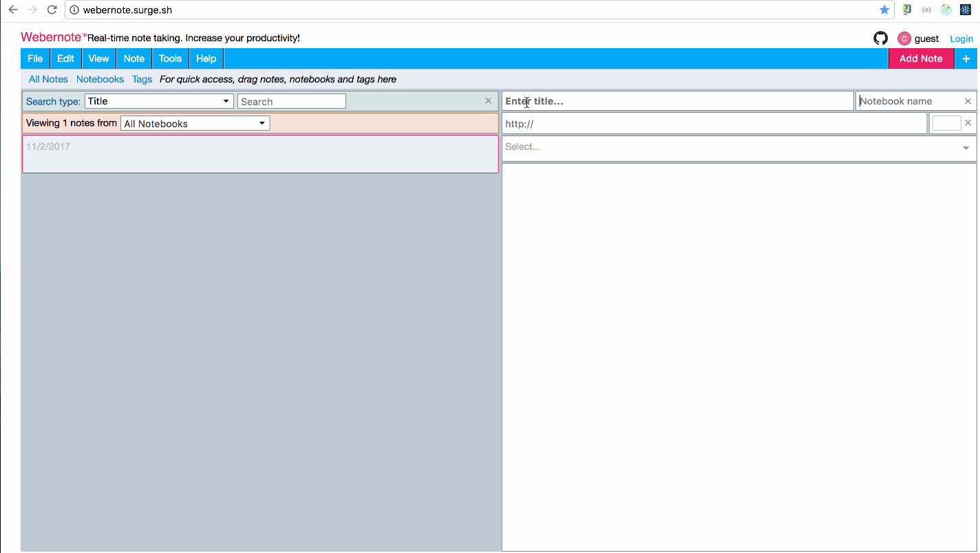Open the Help menu

pos(206,58)
